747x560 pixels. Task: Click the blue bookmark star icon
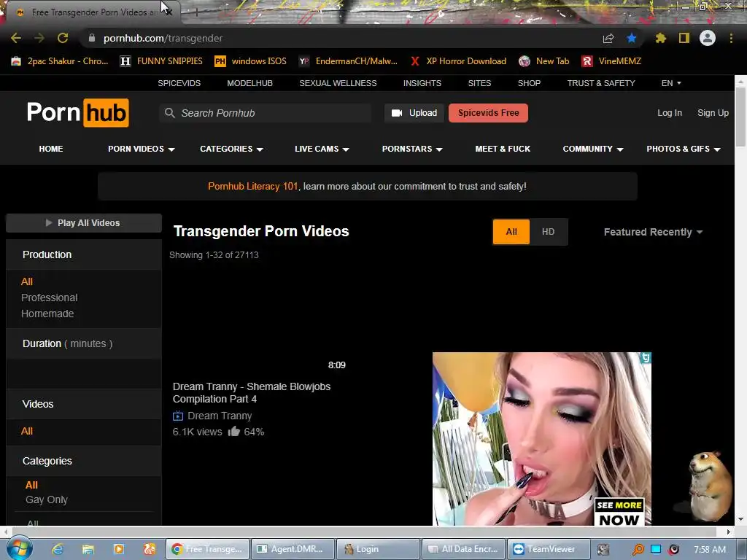tap(632, 38)
